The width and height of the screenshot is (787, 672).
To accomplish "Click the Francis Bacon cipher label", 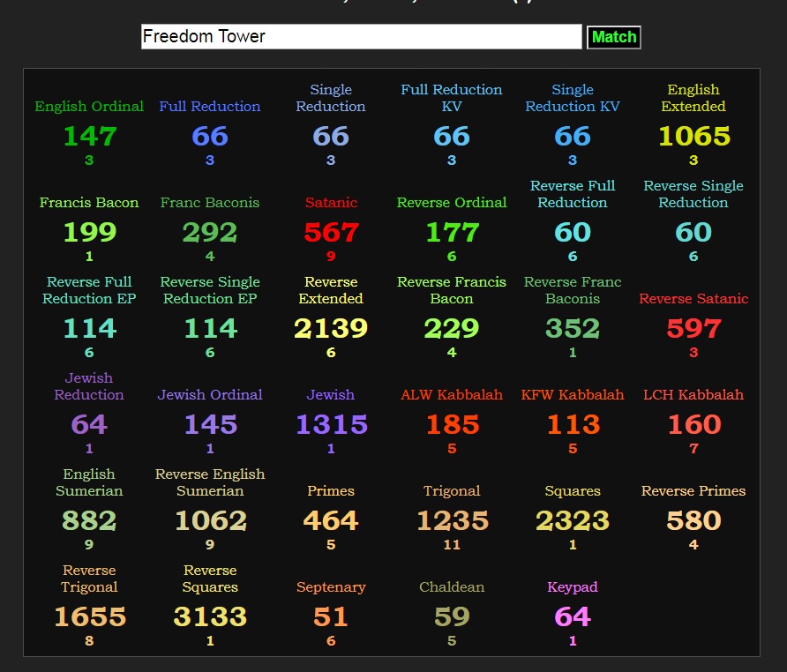I will click(x=89, y=203).
